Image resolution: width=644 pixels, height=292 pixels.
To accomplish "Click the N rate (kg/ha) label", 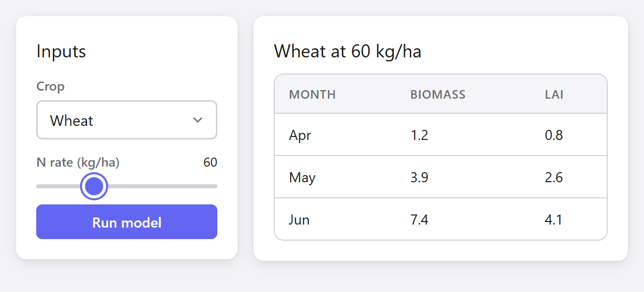I will 78,163.
